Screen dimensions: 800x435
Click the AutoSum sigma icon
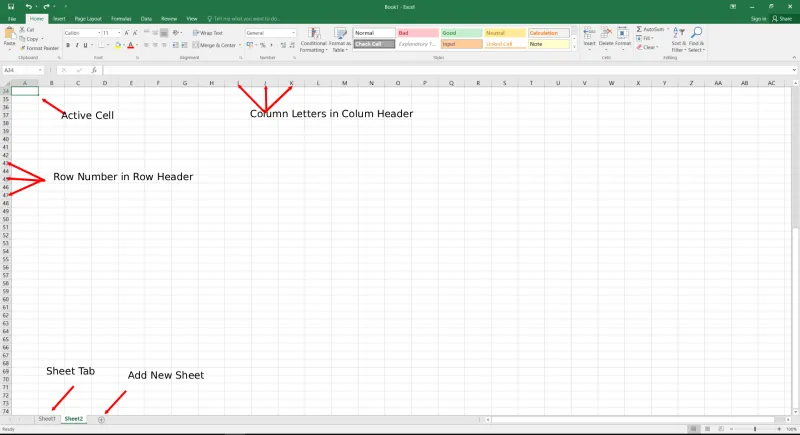tap(639, 30)
